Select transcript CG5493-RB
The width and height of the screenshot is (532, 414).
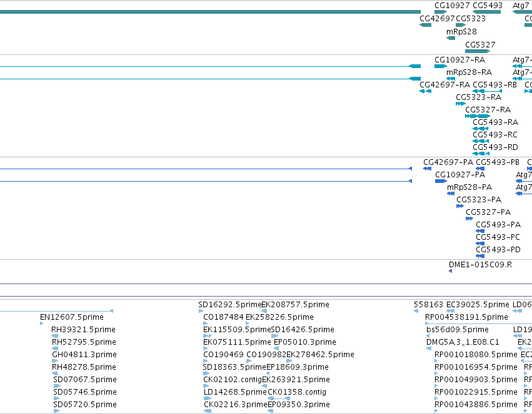(x=487, y=91)
